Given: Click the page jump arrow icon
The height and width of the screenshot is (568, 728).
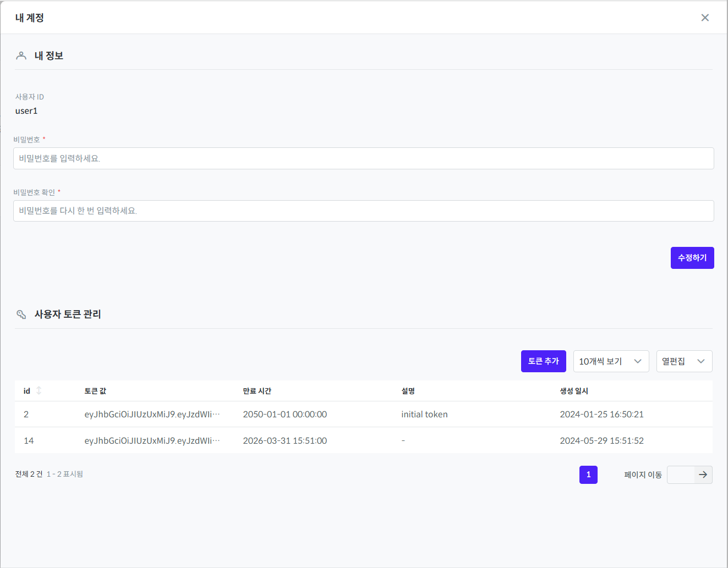Looking at the screenshot, I should (x=703, y=475).
